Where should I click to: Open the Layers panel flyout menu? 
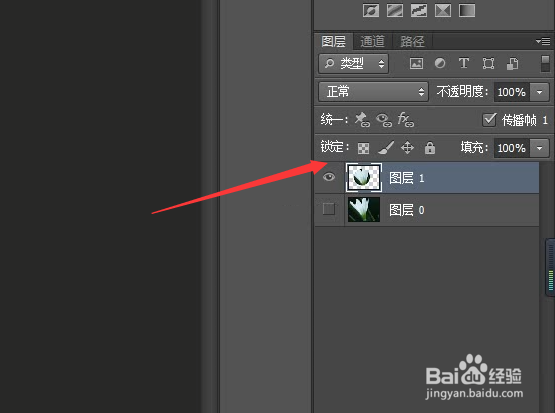click(543, 41)
